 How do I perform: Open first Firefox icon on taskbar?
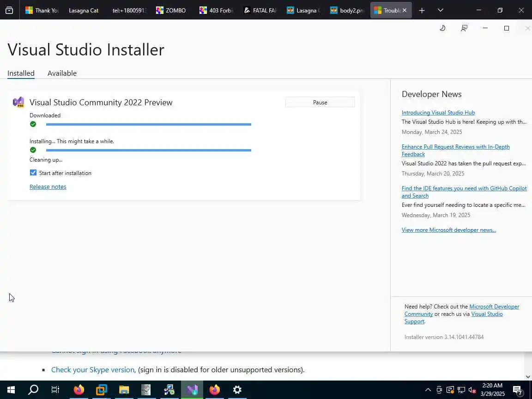pos(79,390)
